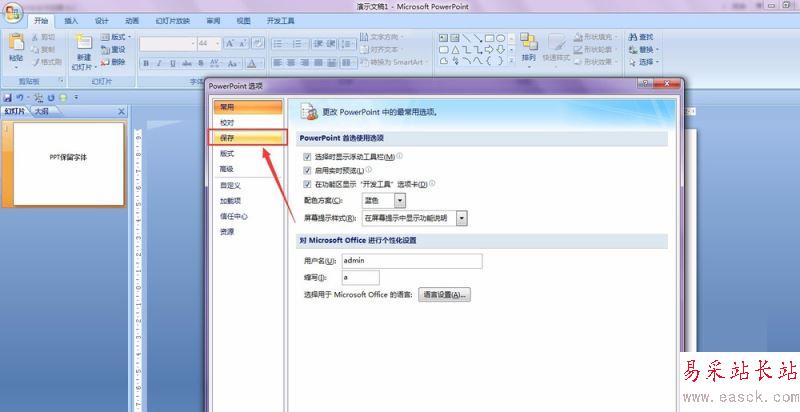Open the 动画 ribbon tab

(x=132, y=21)
